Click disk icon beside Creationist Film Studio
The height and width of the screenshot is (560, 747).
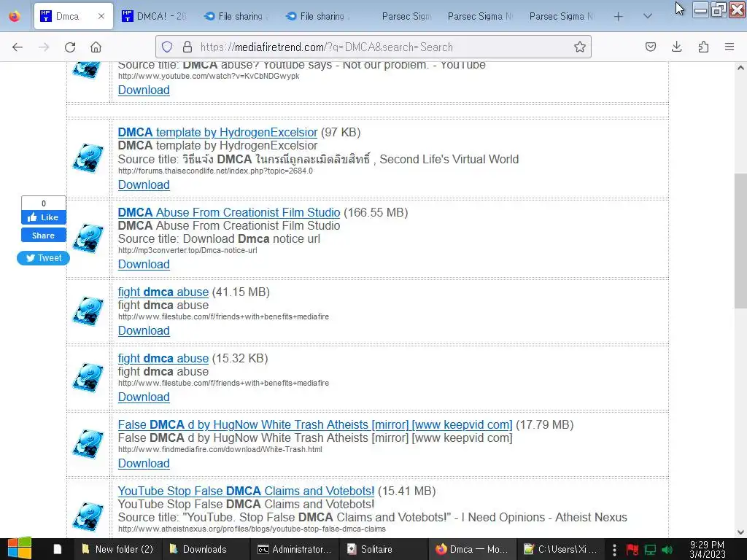click(x=88, y=238)
